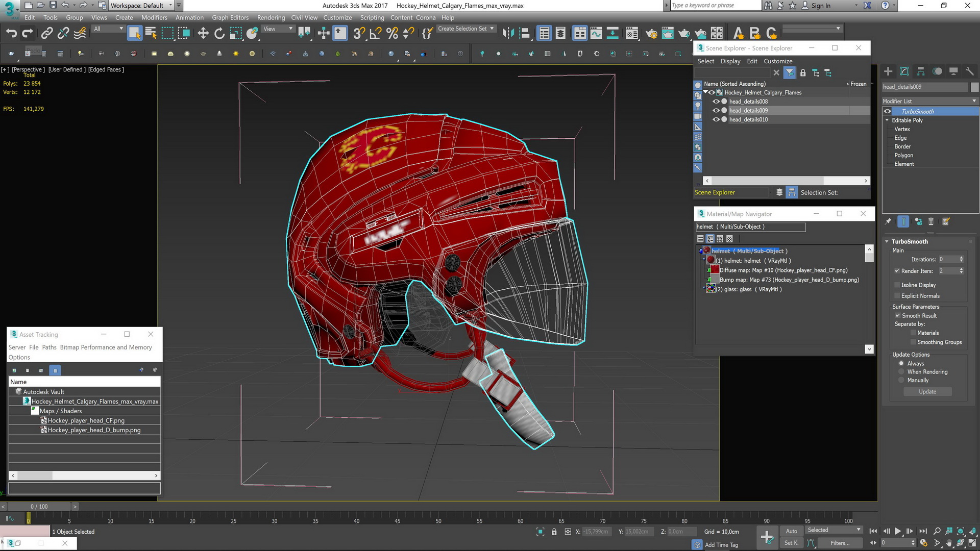Image resolution: width=980 pixels, height=551 pixels.
Task: Toggle Window/Crossing selection mode icon
Action: (x=184, y=34)
